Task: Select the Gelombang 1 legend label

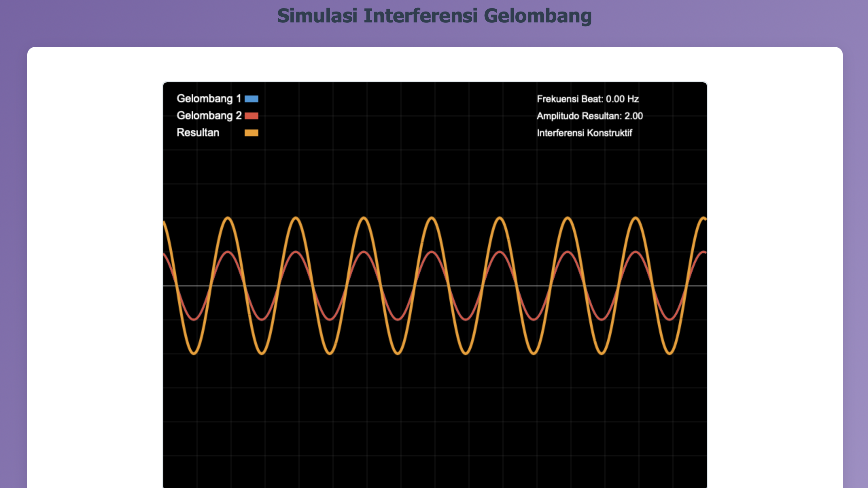Action: (209, 99)
